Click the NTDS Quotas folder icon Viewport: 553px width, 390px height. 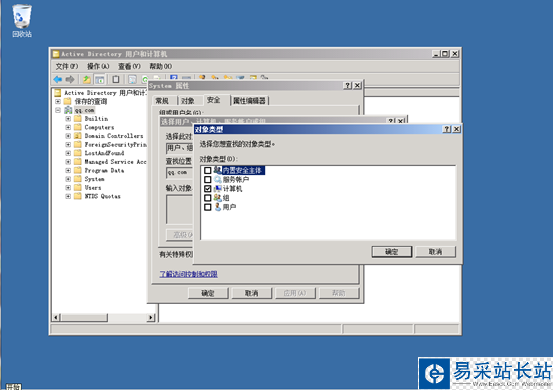click(x=78, y=196)
